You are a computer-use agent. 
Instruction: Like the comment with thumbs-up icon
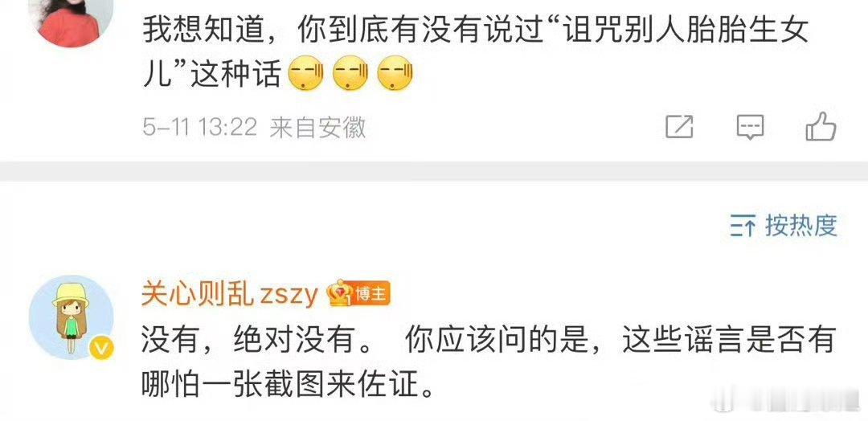(821, 126)
